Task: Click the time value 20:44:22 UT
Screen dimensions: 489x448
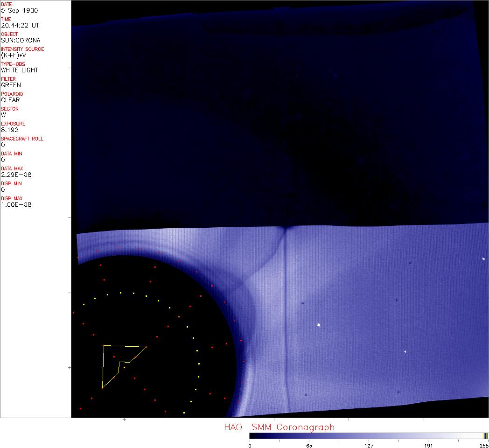Action: tap(20, 25)
